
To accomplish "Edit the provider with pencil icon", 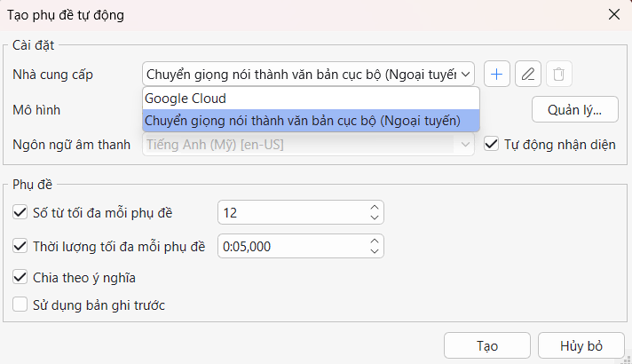I will coord(528,75).
